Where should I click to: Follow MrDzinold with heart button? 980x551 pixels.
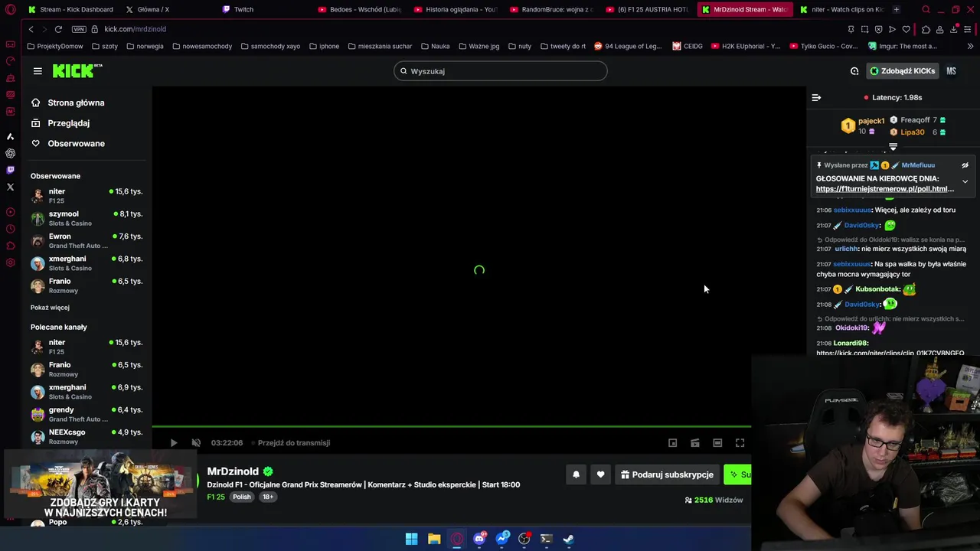click(x=600, y=474)
